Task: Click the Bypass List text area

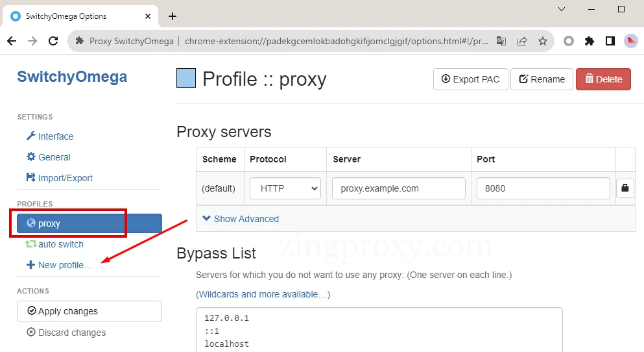Action: (x=379, y=330)
